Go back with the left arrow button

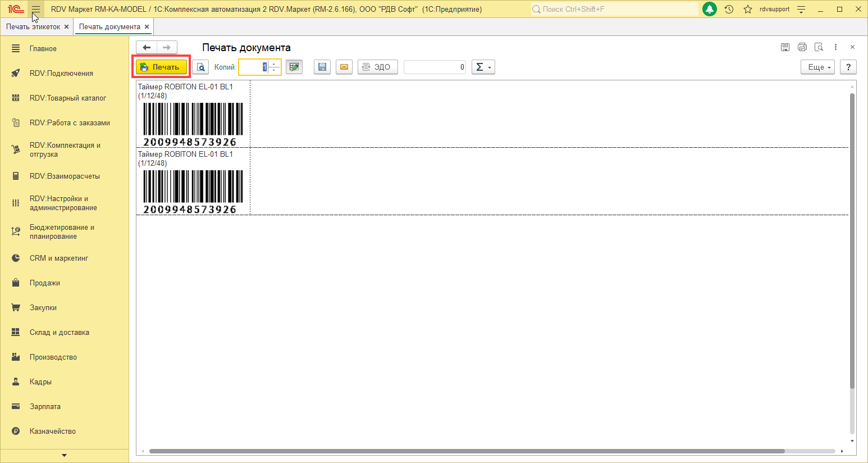click(147, 47)
